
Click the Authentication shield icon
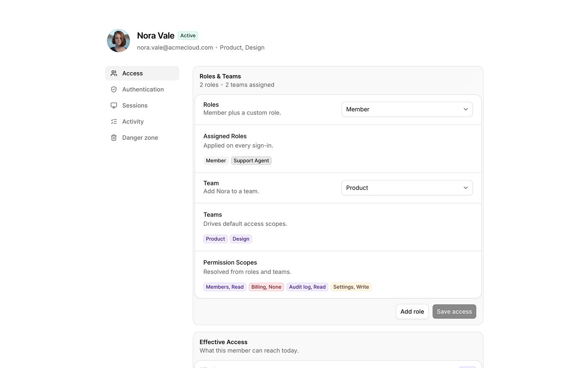point(114,90)
